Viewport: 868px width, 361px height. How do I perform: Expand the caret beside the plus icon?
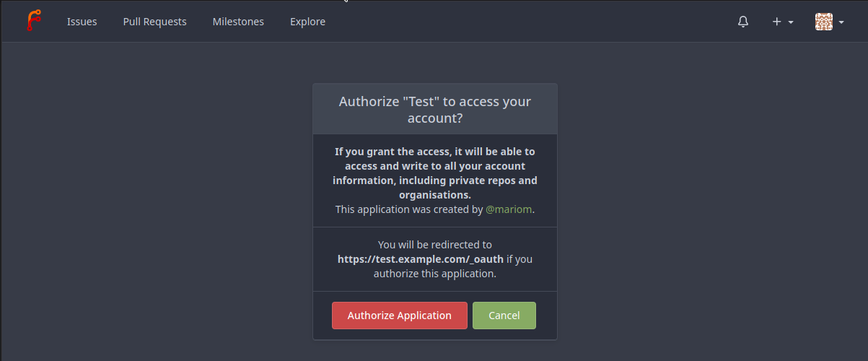[791, 22]
